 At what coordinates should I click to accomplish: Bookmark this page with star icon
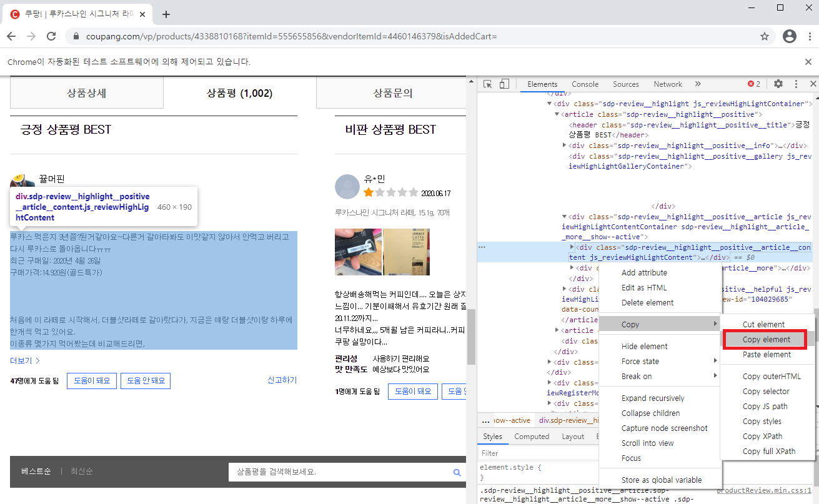(x=765, y=36)
